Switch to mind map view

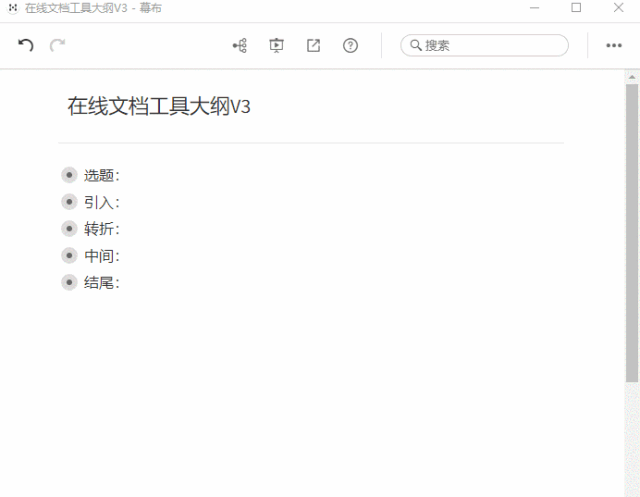click(240, 45)
